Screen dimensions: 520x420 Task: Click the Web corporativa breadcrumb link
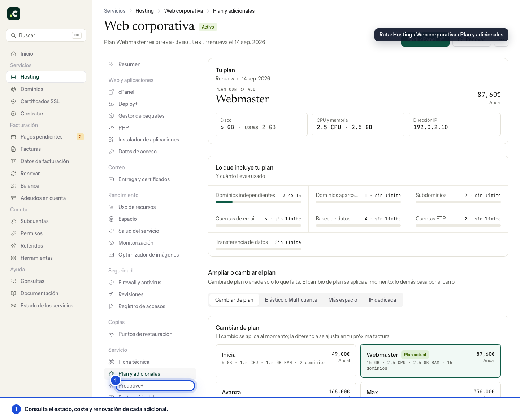(183, 11)
